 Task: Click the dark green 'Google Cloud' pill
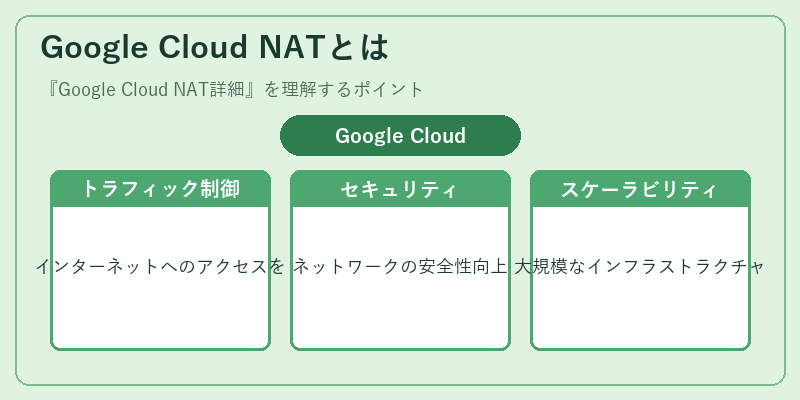401,136
